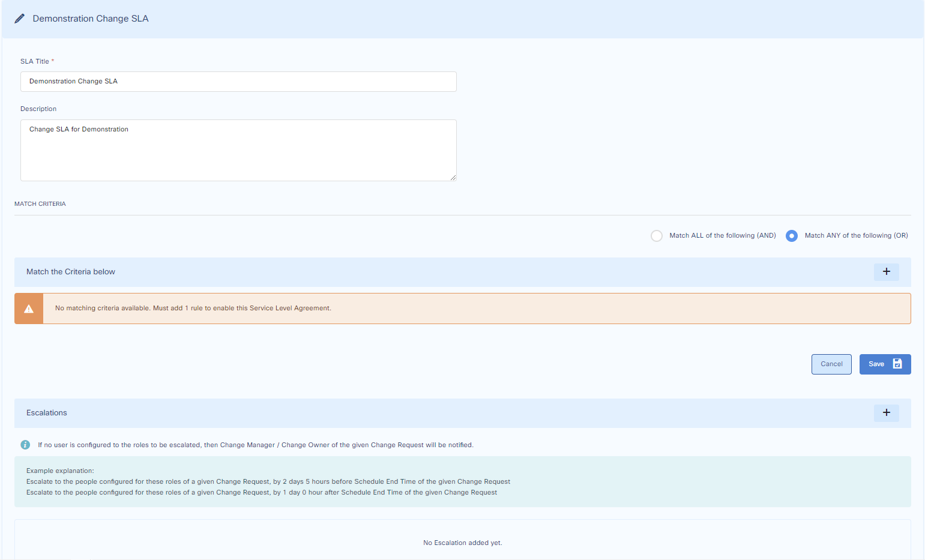Click the plus icon to add an escalation

coord(886,413)
